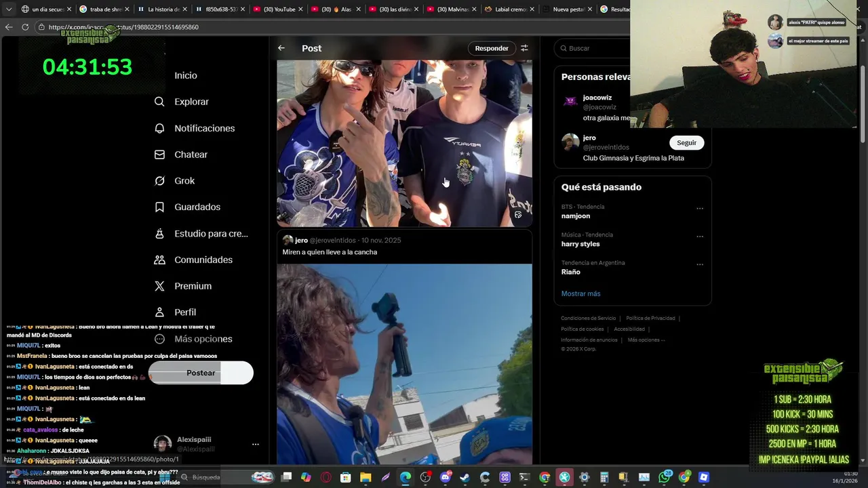
Task: Expand the browser tab list chevron
Action: click(9, 9)
